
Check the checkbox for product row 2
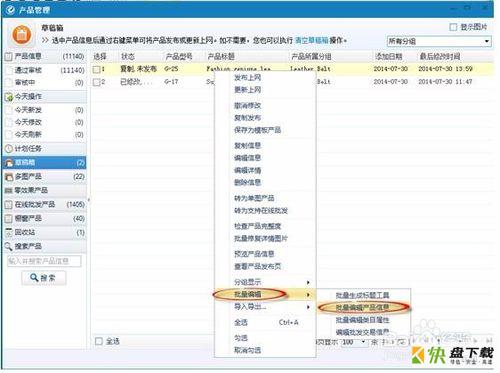97,82
